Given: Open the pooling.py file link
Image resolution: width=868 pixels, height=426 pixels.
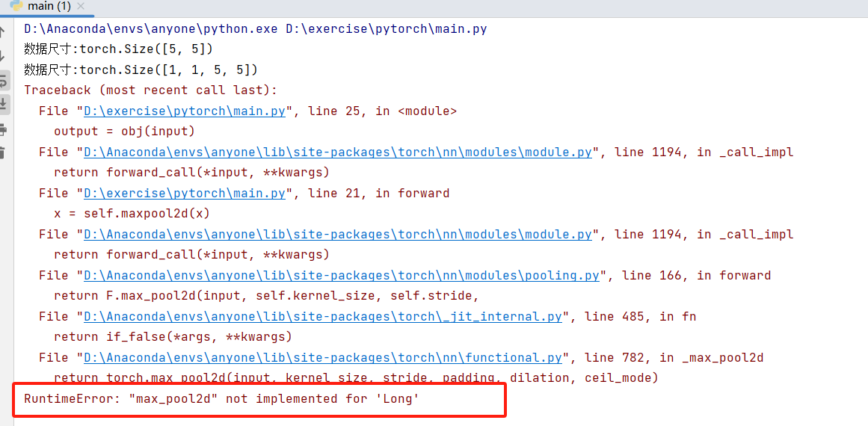Looking at the screenshot, I should (x=342, y=275).
